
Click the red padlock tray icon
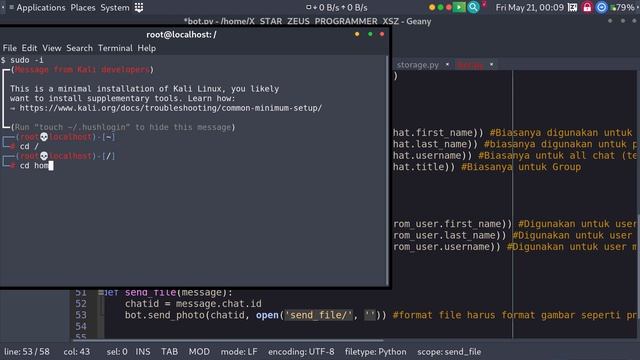[x=587, y=7]
